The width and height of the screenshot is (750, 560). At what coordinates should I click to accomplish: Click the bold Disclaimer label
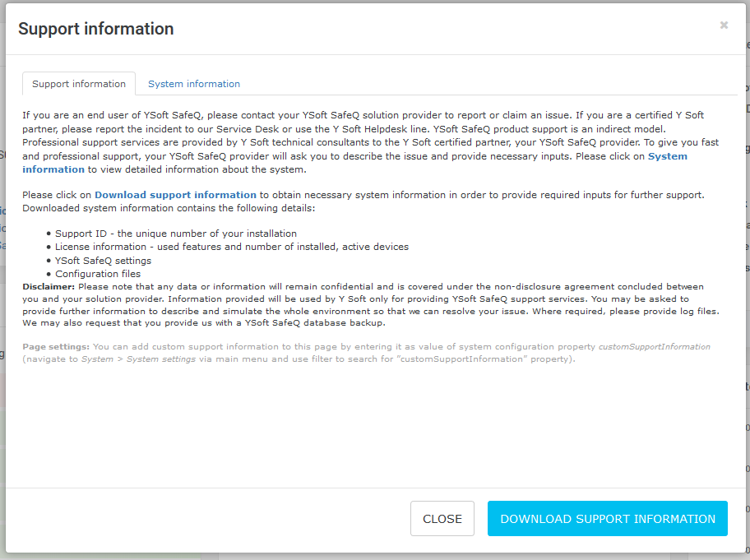(x=49, y=285)
